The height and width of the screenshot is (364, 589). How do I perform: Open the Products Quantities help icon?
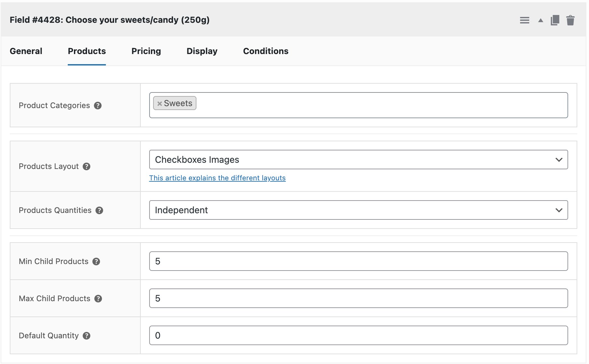coord(100,210)
